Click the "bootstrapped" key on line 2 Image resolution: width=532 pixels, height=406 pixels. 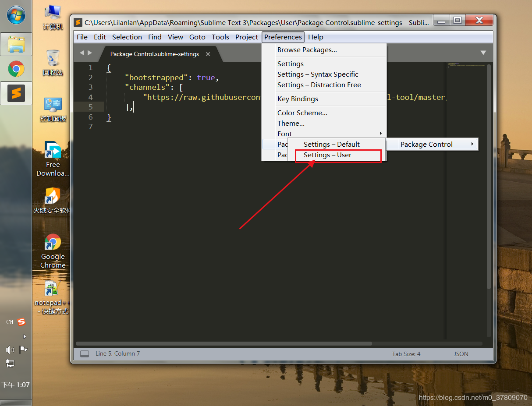coord(156,78)
